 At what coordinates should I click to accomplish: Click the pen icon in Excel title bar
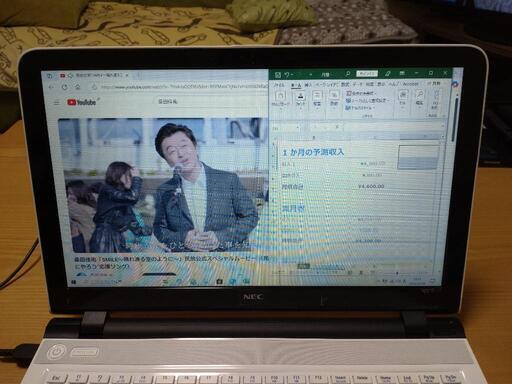pos(388,73)
